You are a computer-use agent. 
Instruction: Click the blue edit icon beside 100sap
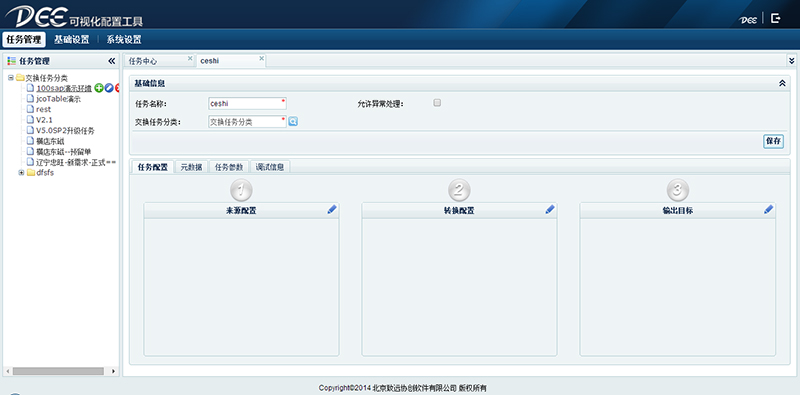pyautogui.click(x=109, y=88)
